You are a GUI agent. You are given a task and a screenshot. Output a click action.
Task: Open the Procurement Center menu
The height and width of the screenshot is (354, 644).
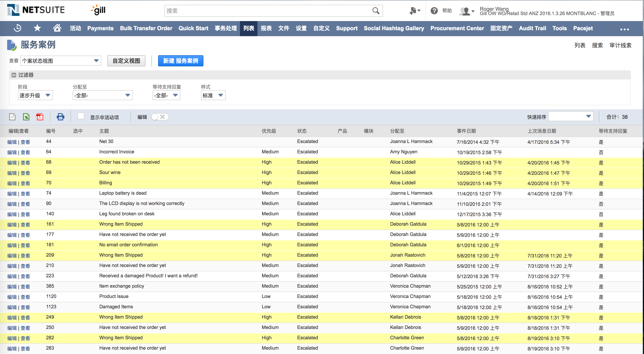pyautogui.click(x=457, y=28)
